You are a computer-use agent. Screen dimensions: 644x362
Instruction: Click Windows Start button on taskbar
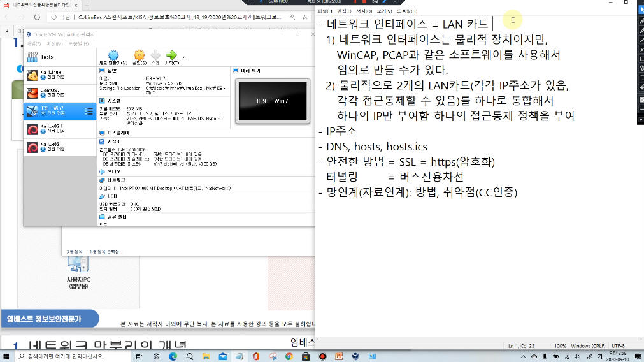pos(6,356)
